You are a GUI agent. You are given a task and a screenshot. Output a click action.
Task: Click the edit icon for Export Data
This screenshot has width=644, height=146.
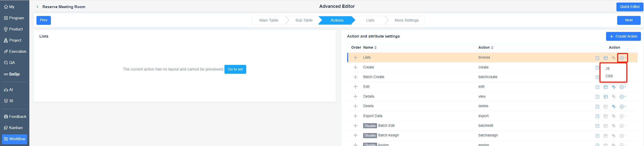tap(597, 116)
